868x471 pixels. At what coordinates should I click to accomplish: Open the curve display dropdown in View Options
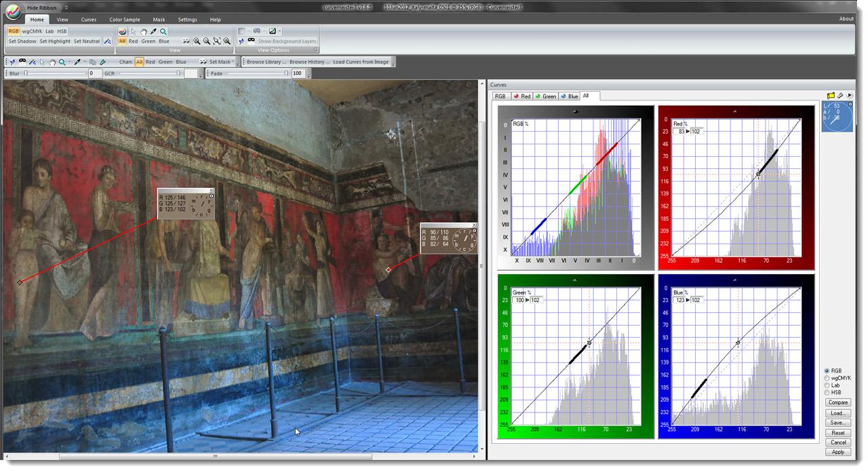(279, 31)
